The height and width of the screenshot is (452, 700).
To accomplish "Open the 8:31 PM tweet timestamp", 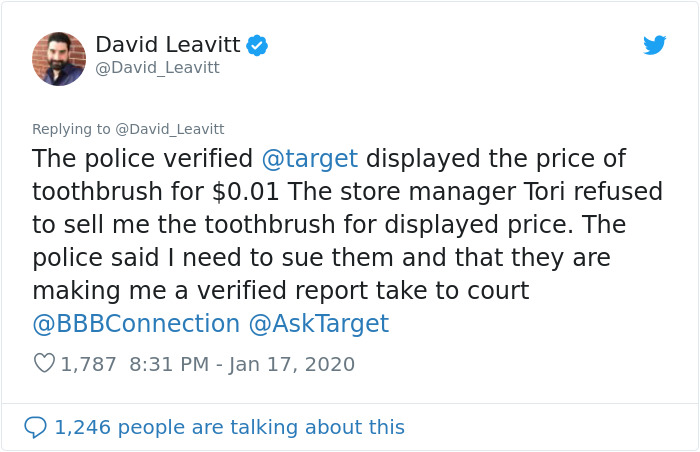I will 170,364.
